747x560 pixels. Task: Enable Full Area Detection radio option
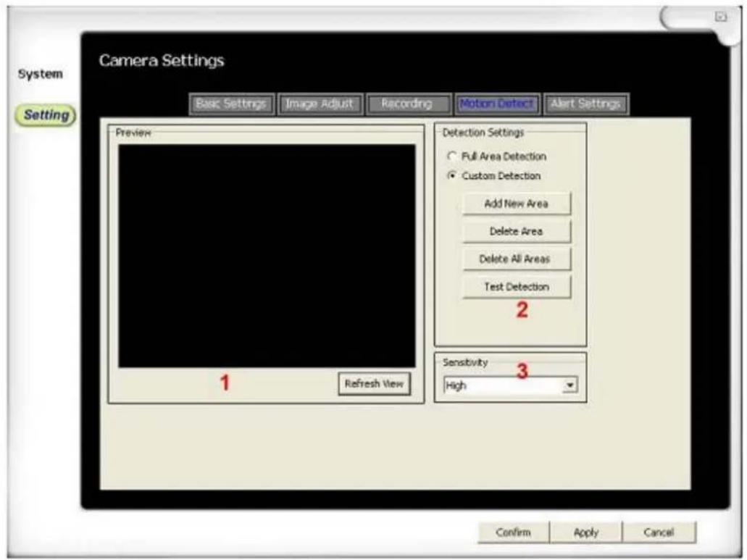(x=452, y=156)
